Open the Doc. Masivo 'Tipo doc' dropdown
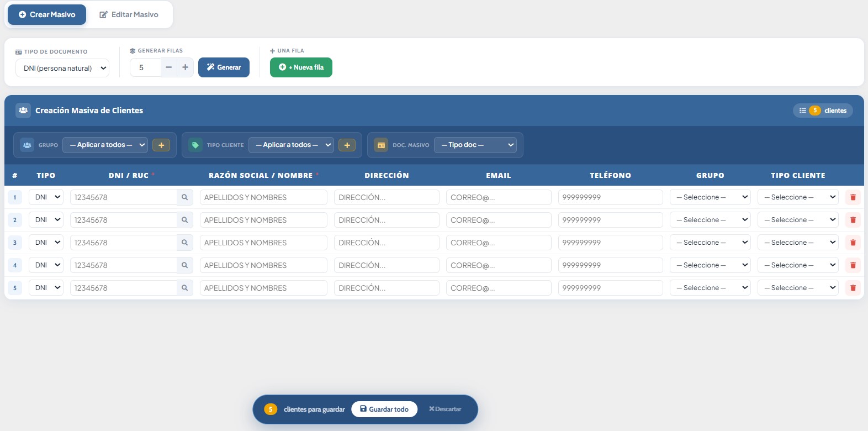Viewport: 868px width, 431px height. [475, 145]
